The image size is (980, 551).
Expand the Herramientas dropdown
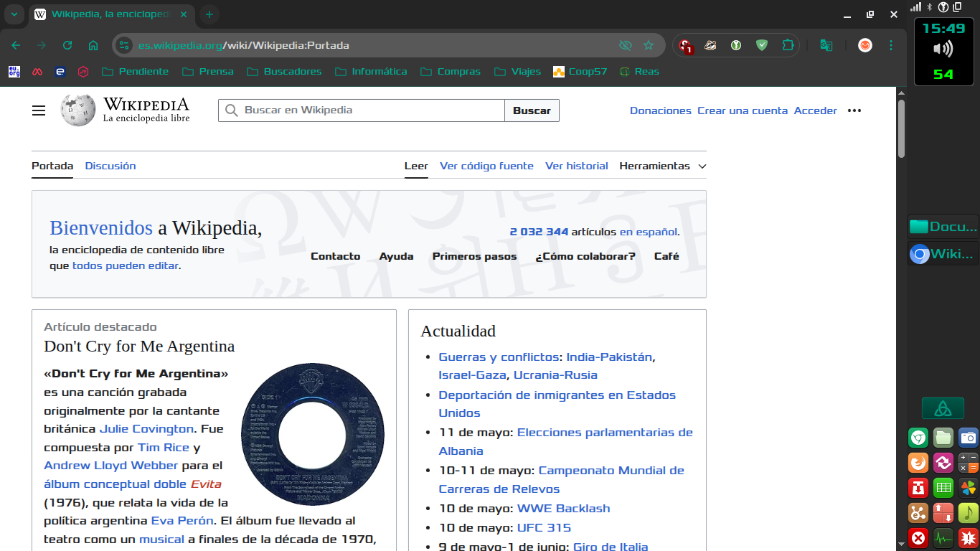[663, 166]
